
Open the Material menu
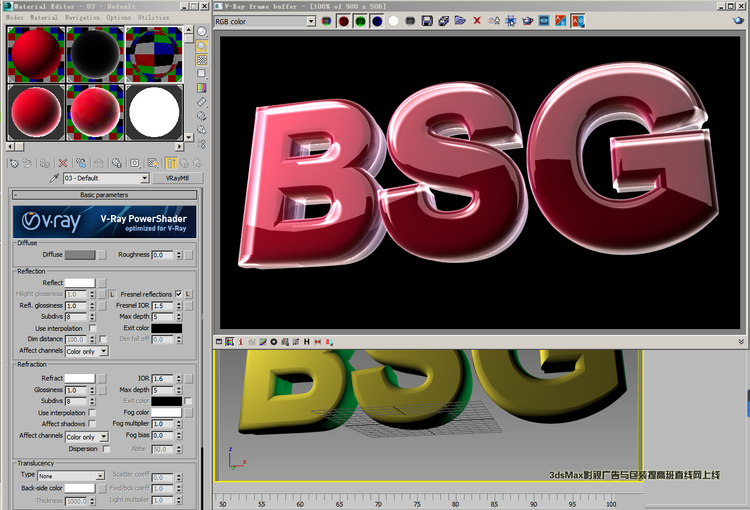44,17
